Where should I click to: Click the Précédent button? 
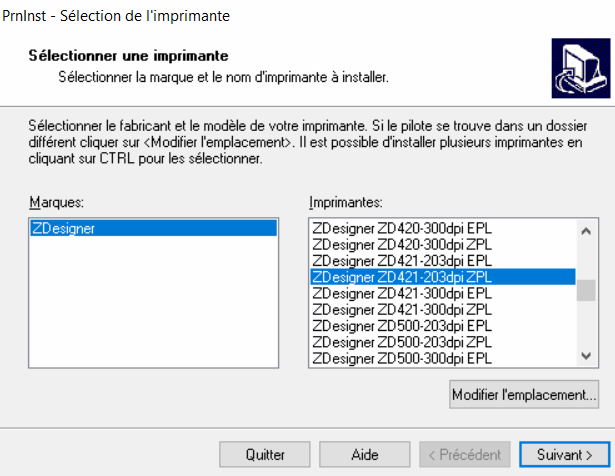[464, 454]
